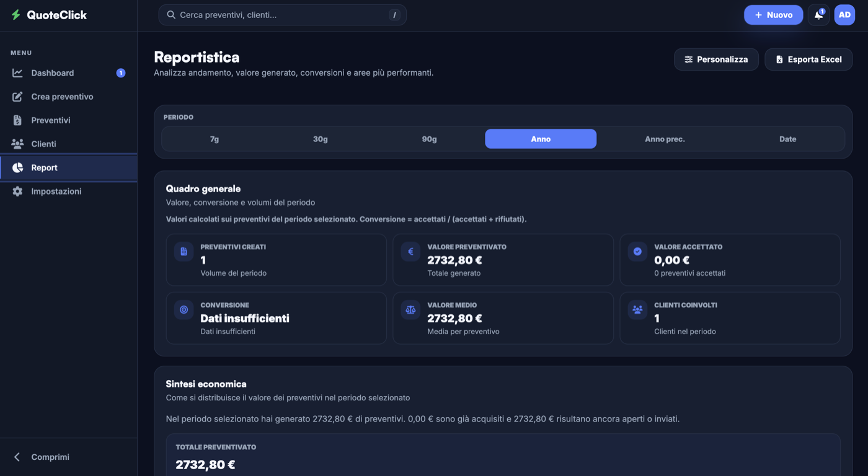Click the MENU sidebar label
The image size is (868, 476).
coord(21,53)
